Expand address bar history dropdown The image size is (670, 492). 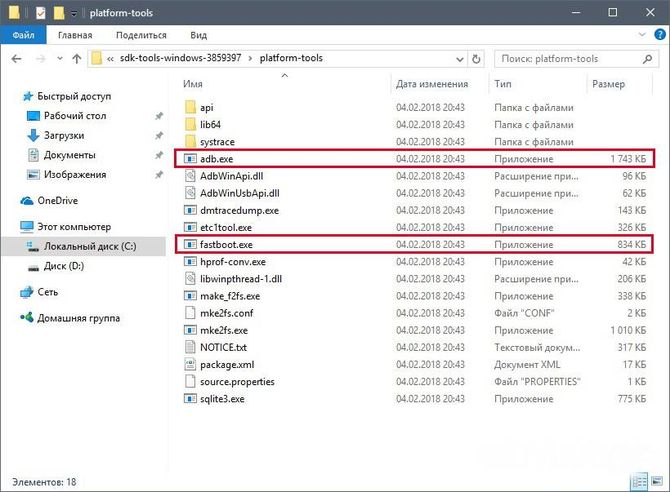[x=460, y=59]
